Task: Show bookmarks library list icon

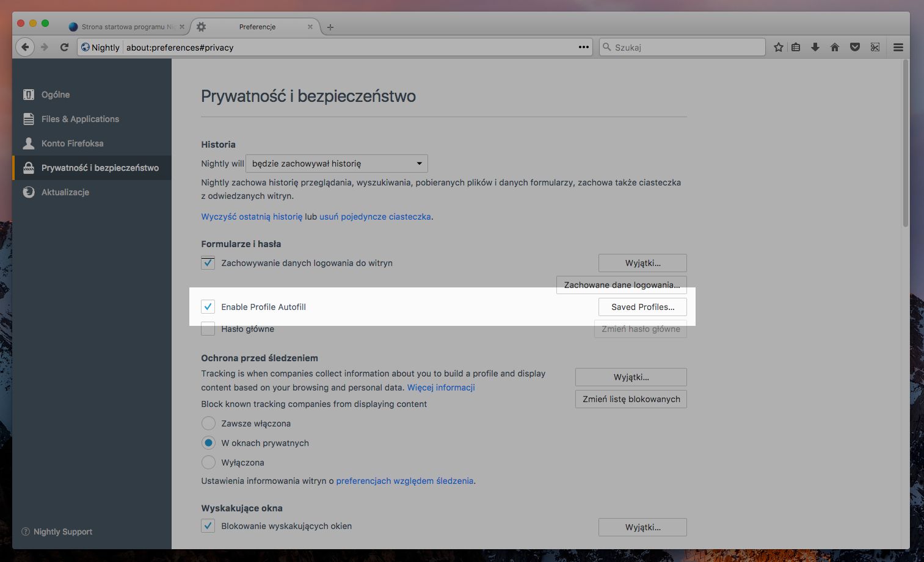Action: pos(796,47)
